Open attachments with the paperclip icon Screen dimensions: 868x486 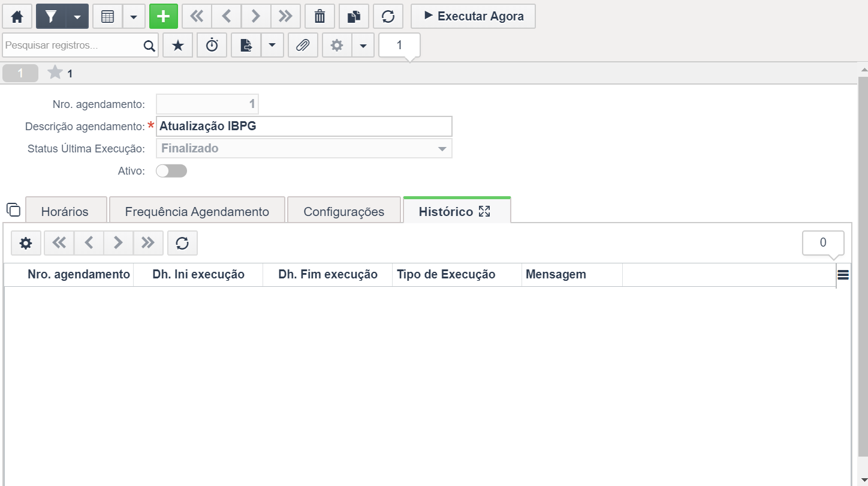tap(303, 45)
